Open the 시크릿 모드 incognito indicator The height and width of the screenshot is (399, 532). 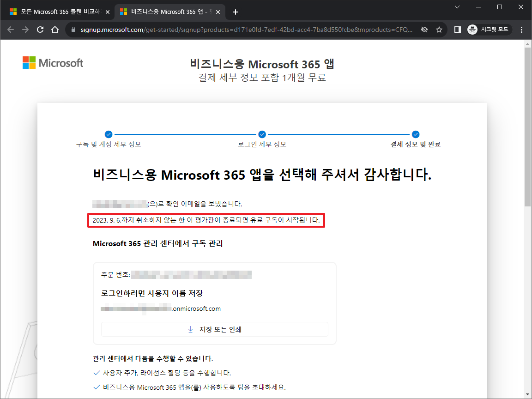point(489,30)
